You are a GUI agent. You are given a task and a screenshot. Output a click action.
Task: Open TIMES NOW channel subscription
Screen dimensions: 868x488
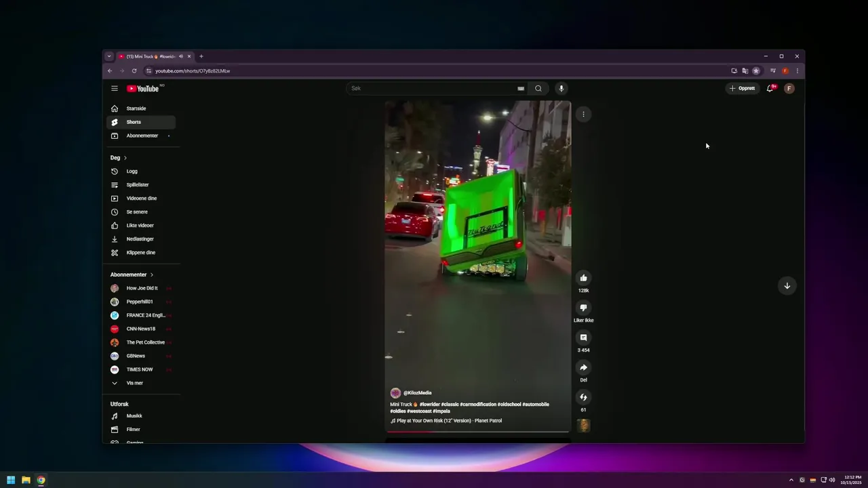141,369
